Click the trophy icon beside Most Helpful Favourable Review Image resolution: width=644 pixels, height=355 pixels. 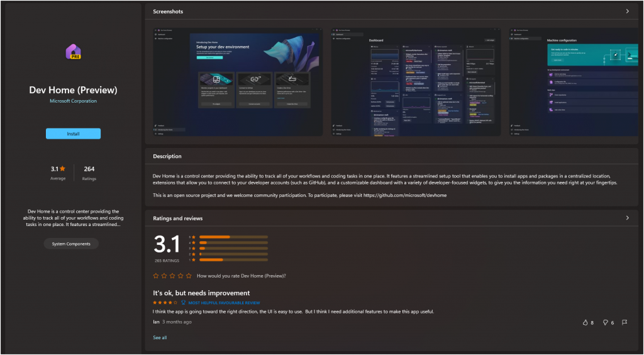click(184, 302)
